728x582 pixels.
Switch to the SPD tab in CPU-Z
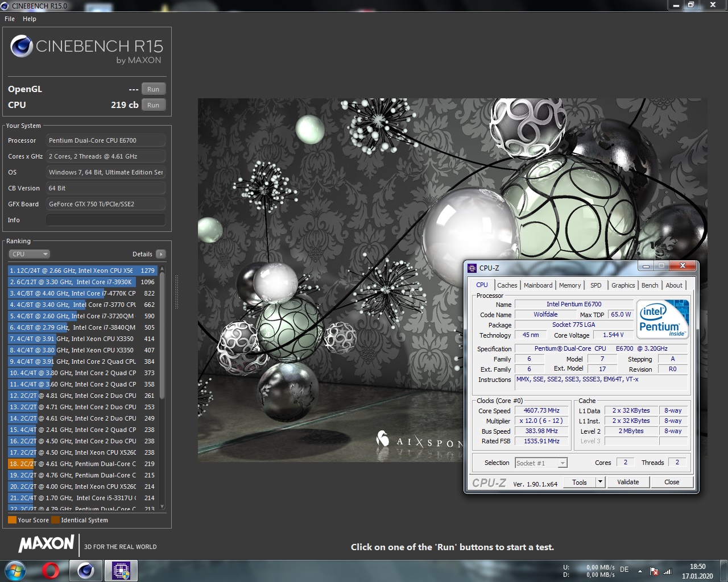coord(596,285)
